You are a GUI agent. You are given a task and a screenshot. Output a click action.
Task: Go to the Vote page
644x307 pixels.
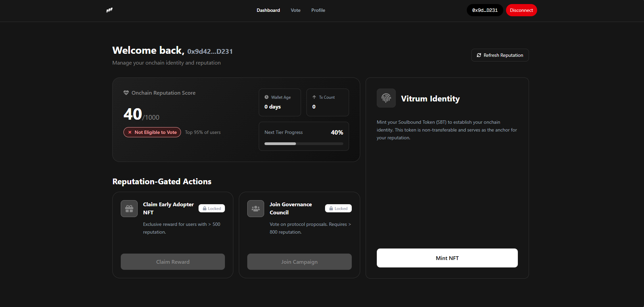pos(296,10)
